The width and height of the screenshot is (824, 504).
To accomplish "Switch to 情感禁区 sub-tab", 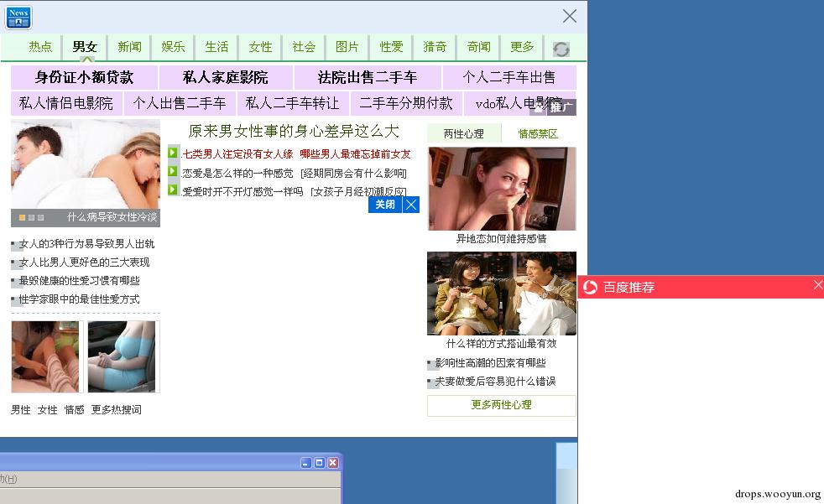I will coord(538,134).
